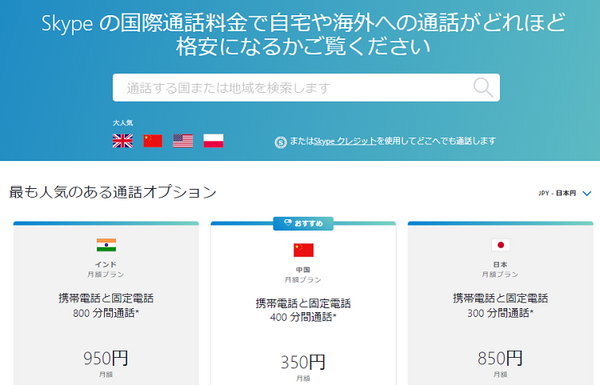
Task: Open the JPY - 日本円 currency dropdown
Action: pyautogui.click(x=565, y=193)
